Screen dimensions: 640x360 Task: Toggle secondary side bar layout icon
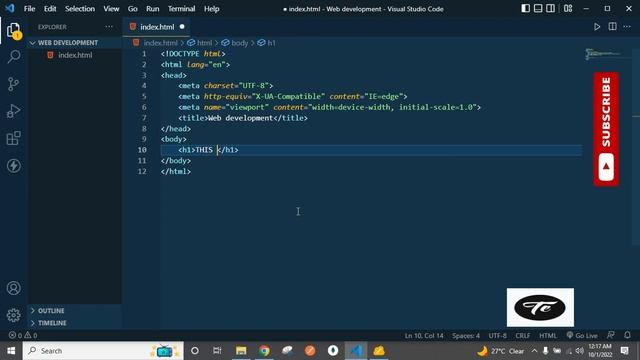click(550, 9)
